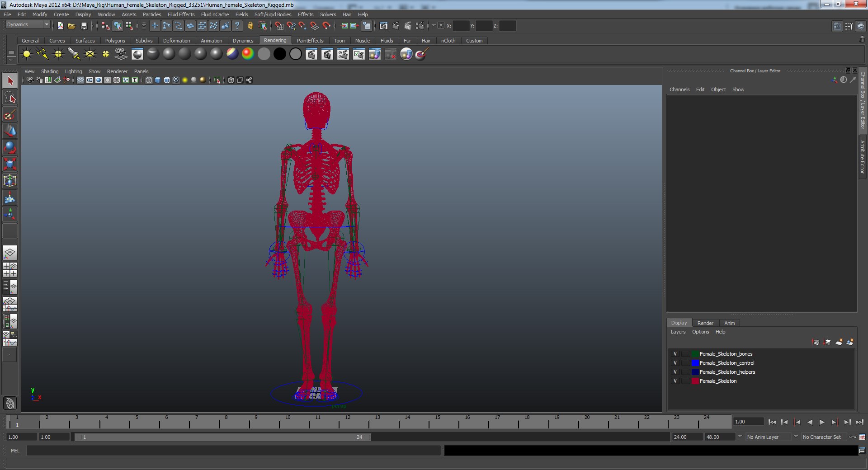
Task: Open the Script Editor button
Action: (863, 451)
